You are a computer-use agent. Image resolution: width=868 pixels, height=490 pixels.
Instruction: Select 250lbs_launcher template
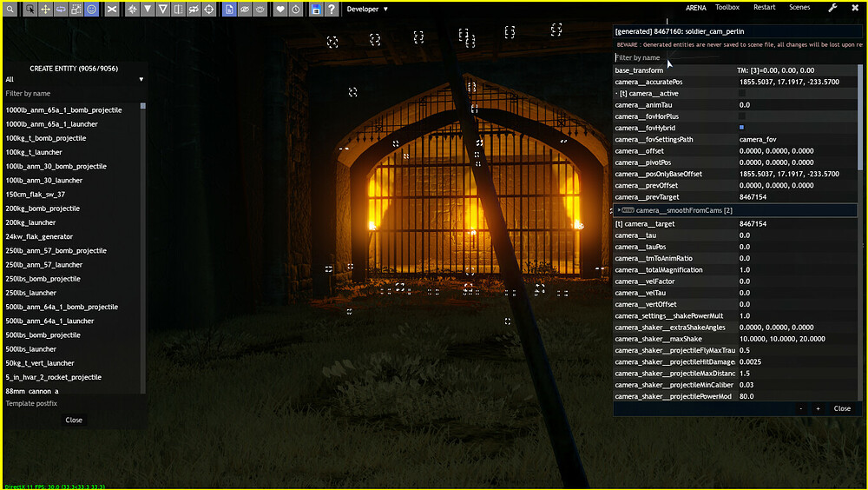(x=30, y=293)
